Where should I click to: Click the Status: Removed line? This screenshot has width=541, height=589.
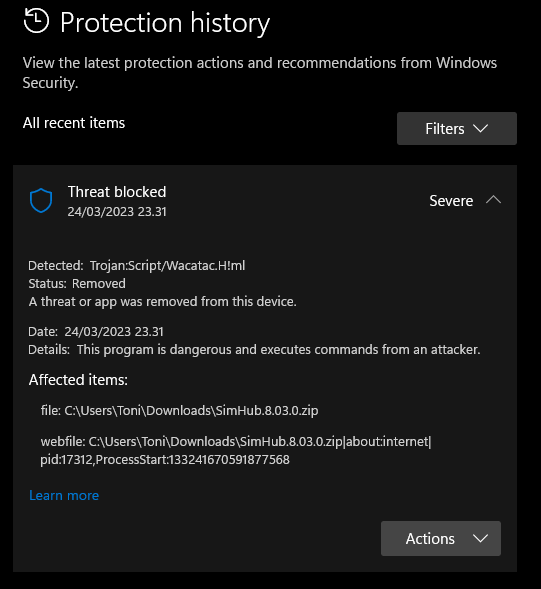coord(77,284)
